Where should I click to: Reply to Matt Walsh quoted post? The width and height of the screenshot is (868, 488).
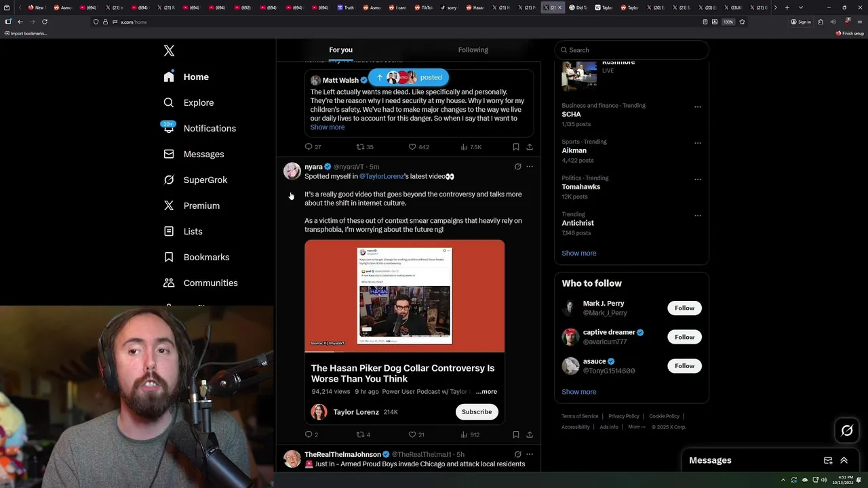313,146
